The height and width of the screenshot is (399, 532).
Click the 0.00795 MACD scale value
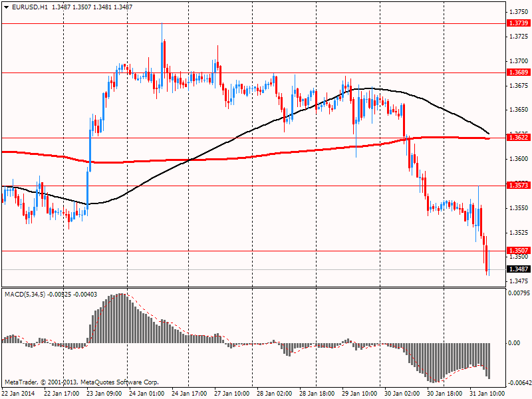click(x=519, y=293)
